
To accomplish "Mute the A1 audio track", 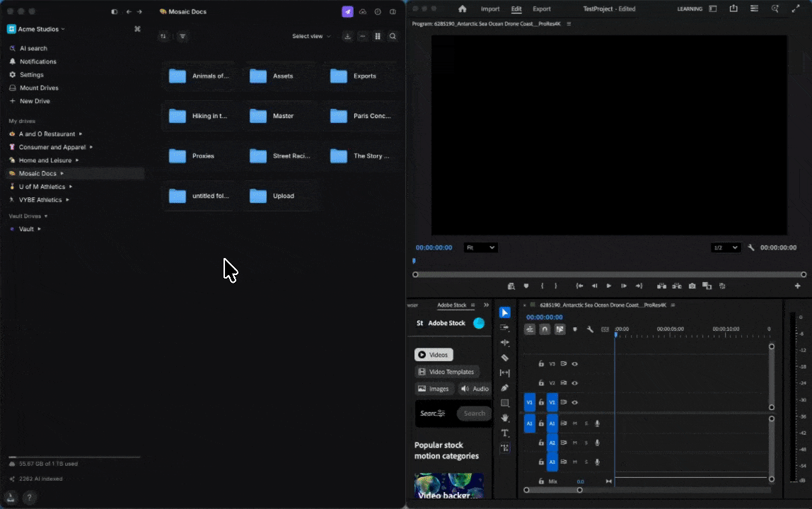I will click(x=574, y=423).
